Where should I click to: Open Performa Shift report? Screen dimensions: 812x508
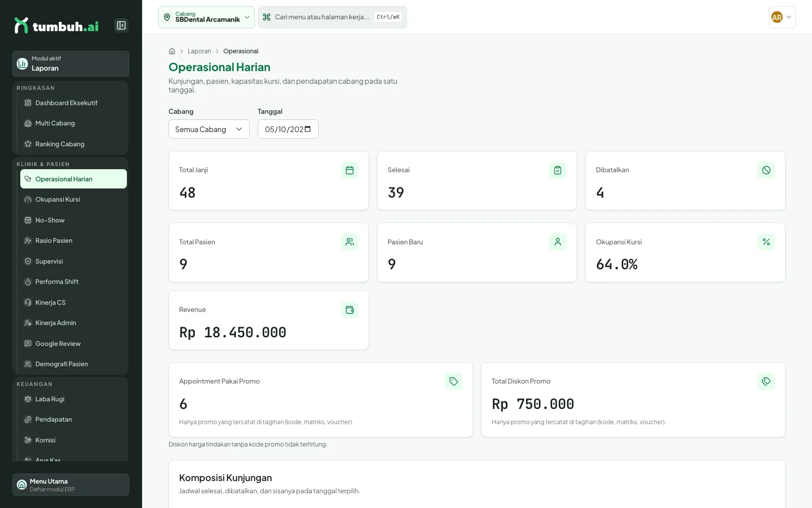click(x=74, y=282)
